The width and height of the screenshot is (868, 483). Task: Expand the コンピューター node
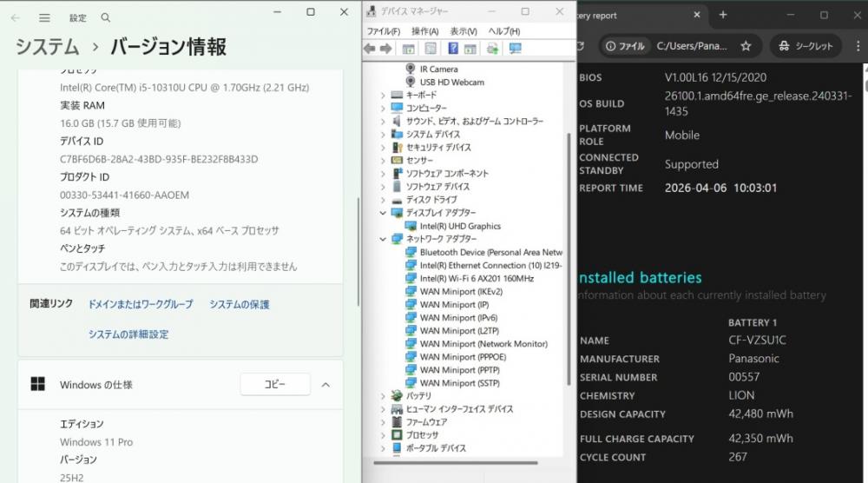click(383, 108)
